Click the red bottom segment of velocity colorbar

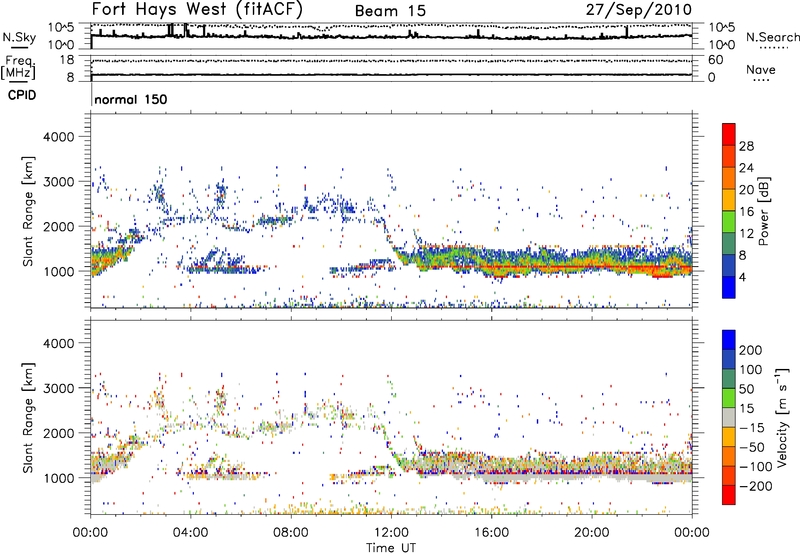tap(729, 495)
